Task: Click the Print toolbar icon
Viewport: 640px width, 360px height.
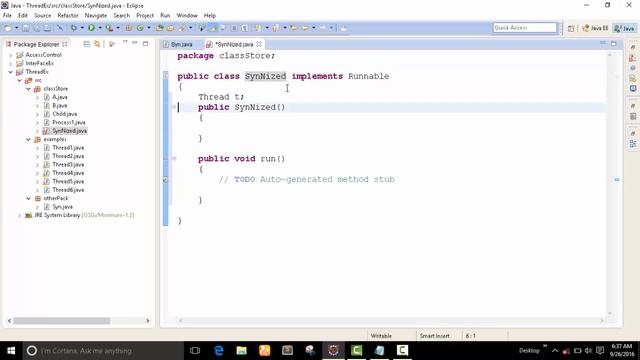Action: point(47,28)
